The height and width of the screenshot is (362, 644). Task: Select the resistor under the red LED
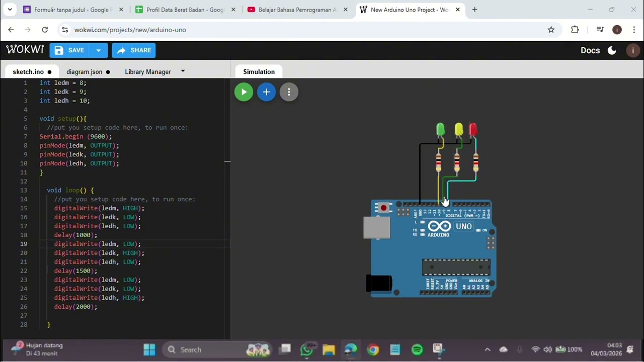point(475,162)
